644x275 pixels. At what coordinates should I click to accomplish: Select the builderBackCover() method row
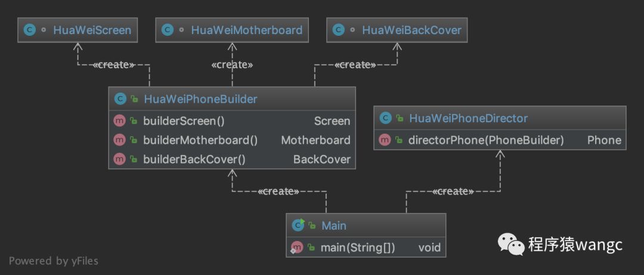[x=232, y=159]
